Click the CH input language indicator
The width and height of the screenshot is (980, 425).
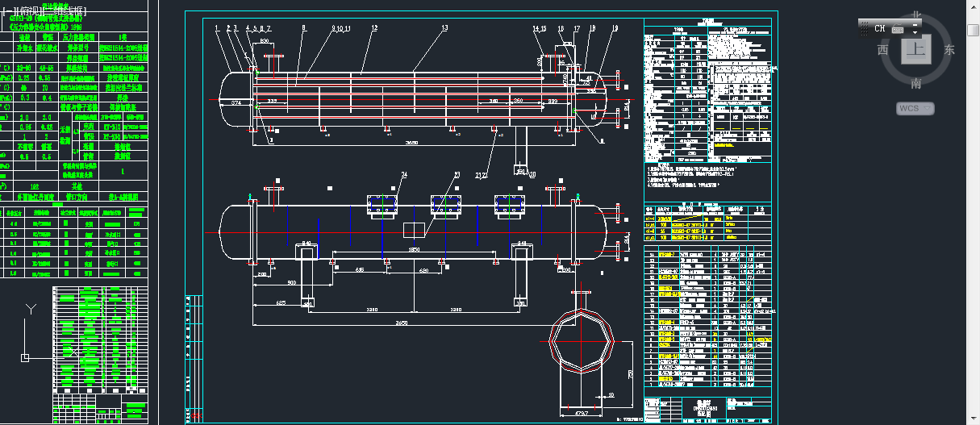(879, 27)
